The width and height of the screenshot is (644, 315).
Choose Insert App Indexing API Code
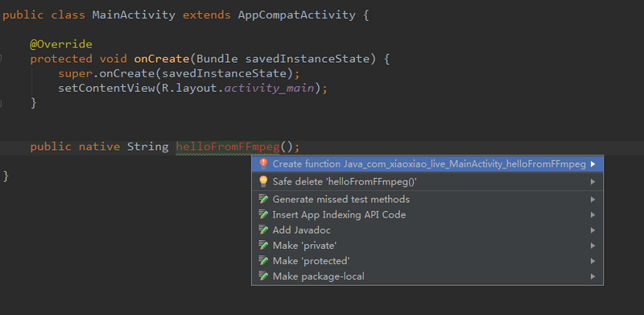427,214
